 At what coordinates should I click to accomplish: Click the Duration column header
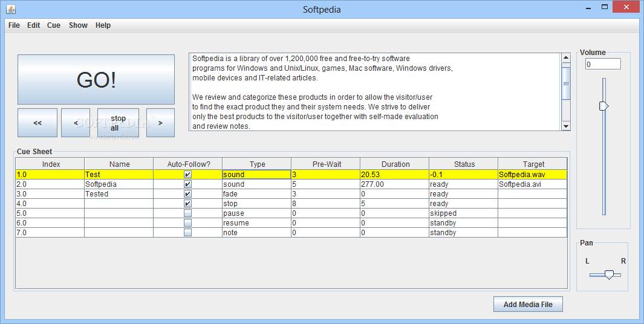coord(395,164)
